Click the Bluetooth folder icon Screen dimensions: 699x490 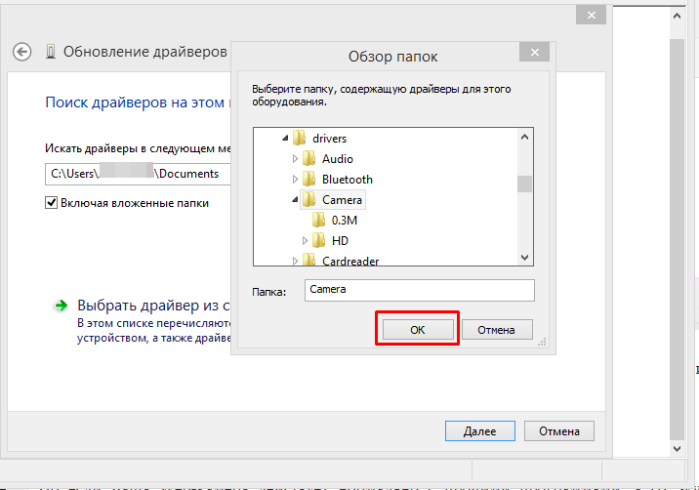pos(309,179)
